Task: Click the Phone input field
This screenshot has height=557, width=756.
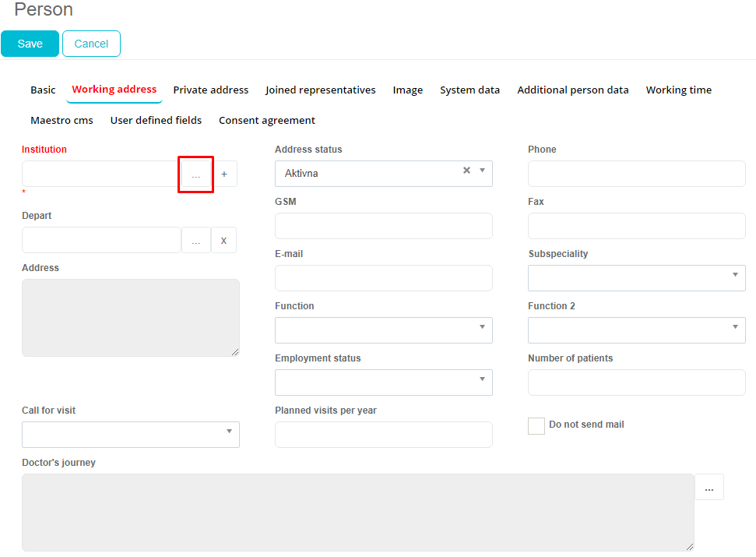Action: tap(636, 174)
